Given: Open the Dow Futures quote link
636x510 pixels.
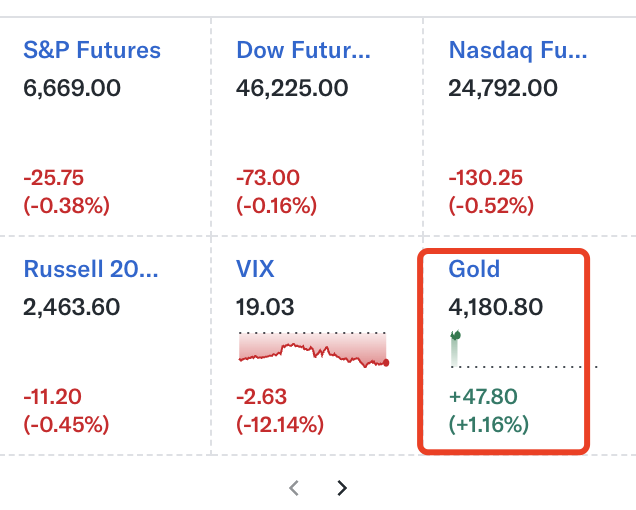Looking at the screenshot, I should 303,50.
